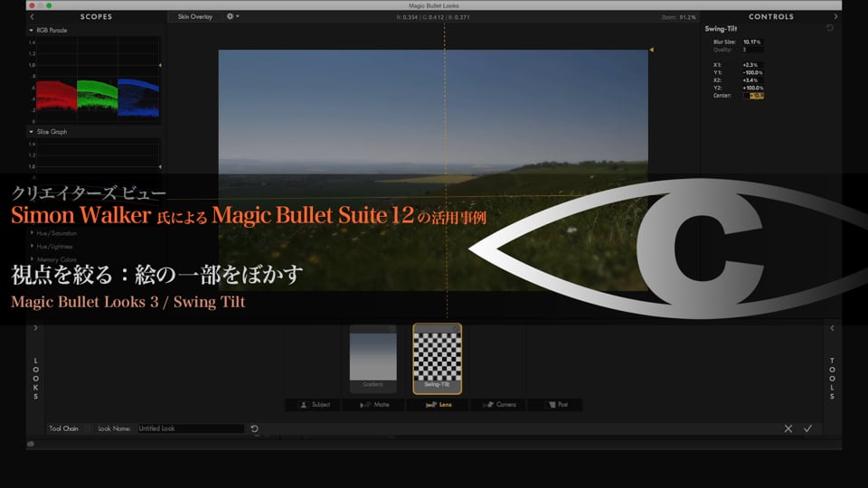Collapse the Slice Graph scope
This screenshot has height=488, width=868.
pyautogui.click(x=31, y=132)
